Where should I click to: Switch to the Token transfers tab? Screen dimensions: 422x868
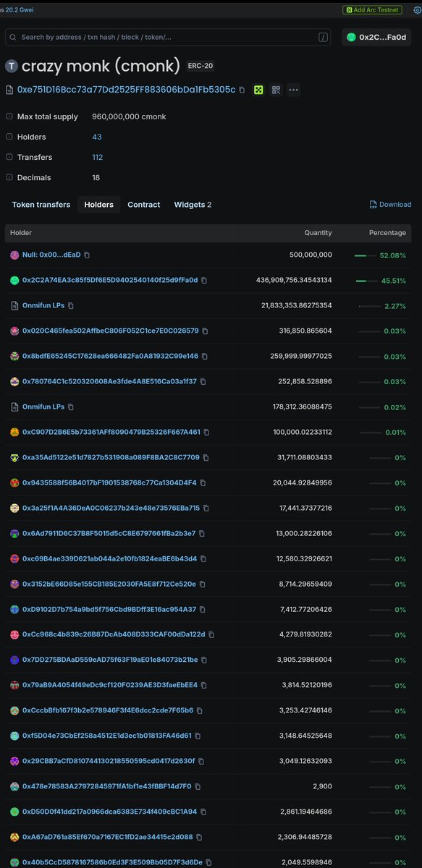point(41,205)
